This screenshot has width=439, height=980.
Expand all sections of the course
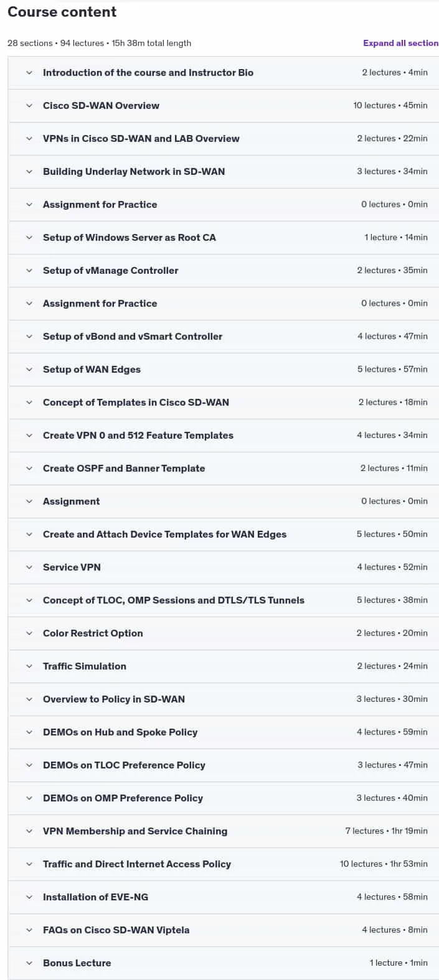pyautogui.click(x=401, y=43)
